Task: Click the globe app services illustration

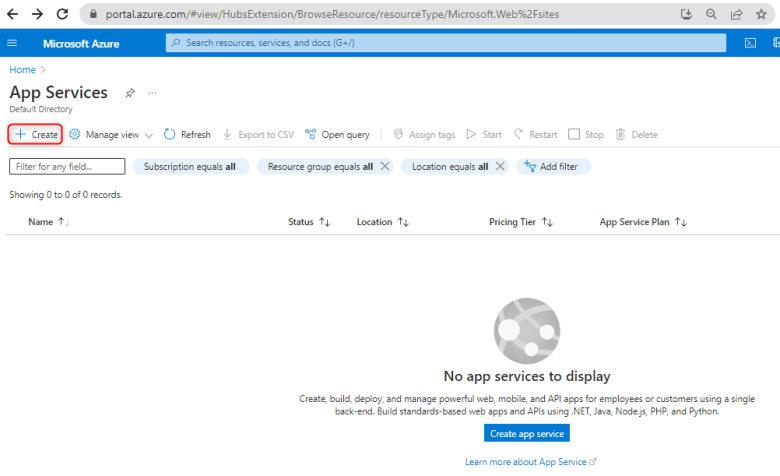Action: 527,331
